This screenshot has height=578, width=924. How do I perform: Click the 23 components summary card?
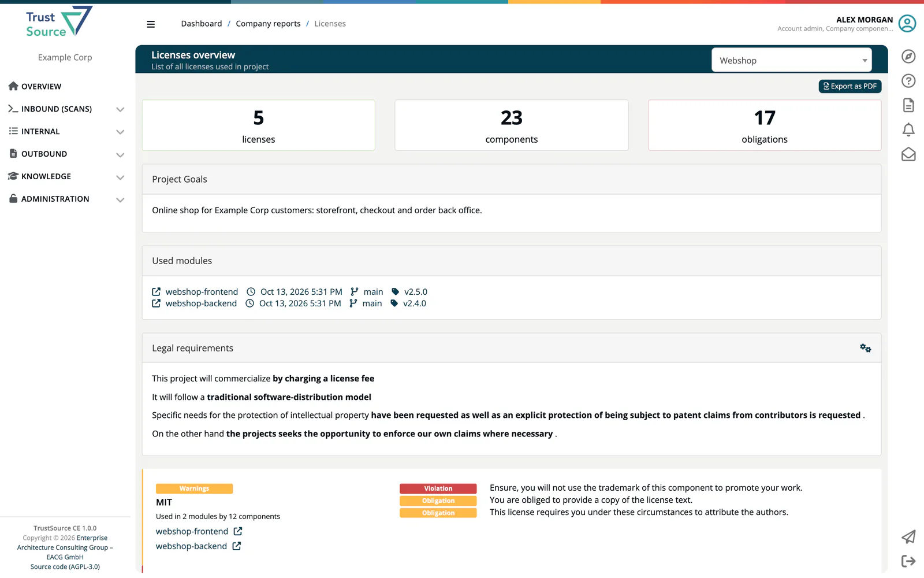(x=512, y=125)
